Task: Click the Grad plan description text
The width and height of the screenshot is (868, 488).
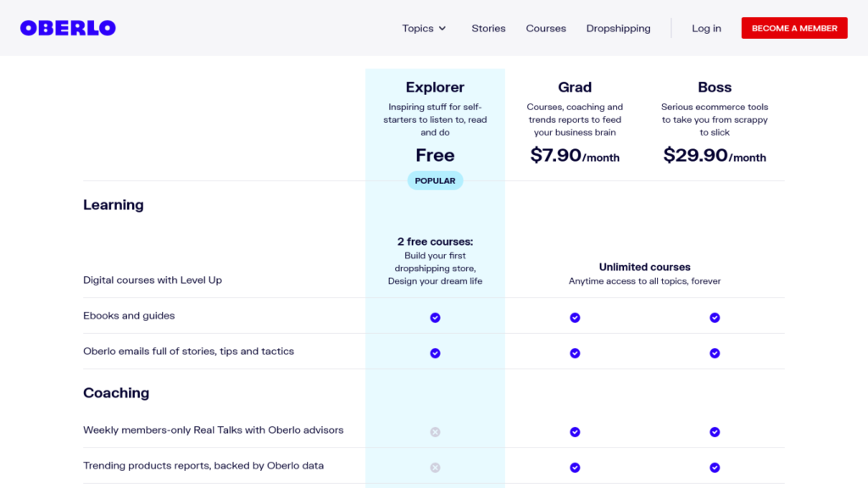Action: [575, 119]
